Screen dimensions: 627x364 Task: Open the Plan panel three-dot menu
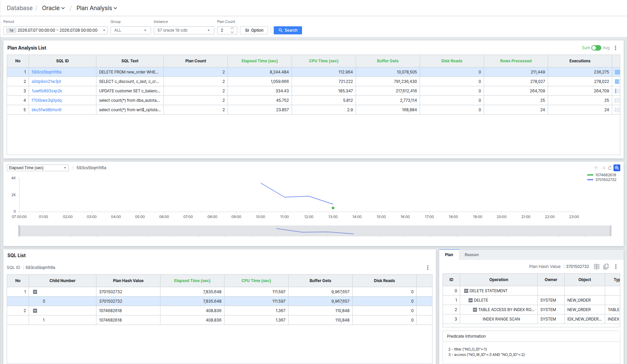[x=616, y=267]
